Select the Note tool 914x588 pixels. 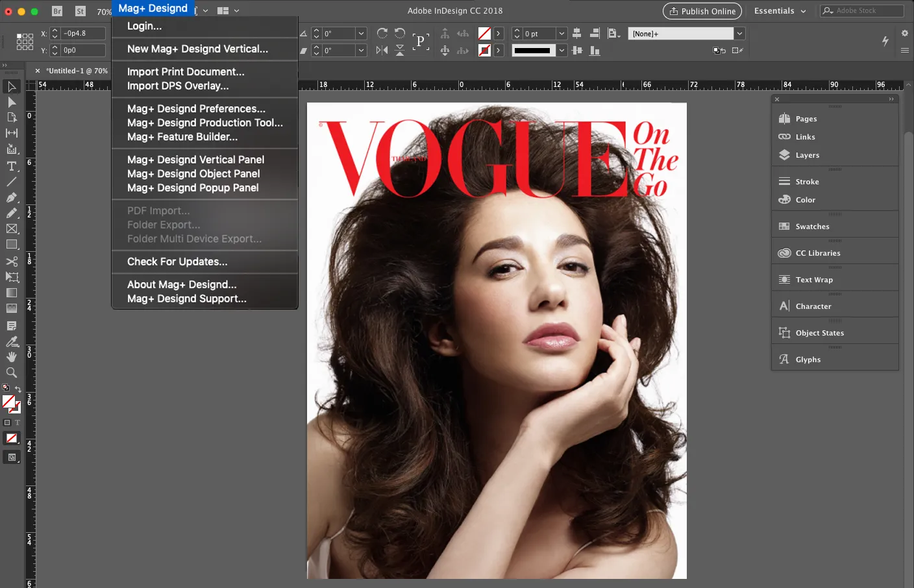coord(12,326)
